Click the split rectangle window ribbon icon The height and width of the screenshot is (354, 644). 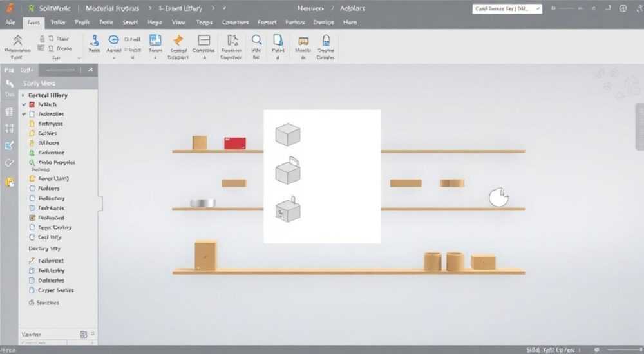pyautogui.click(x=204, y=40)
